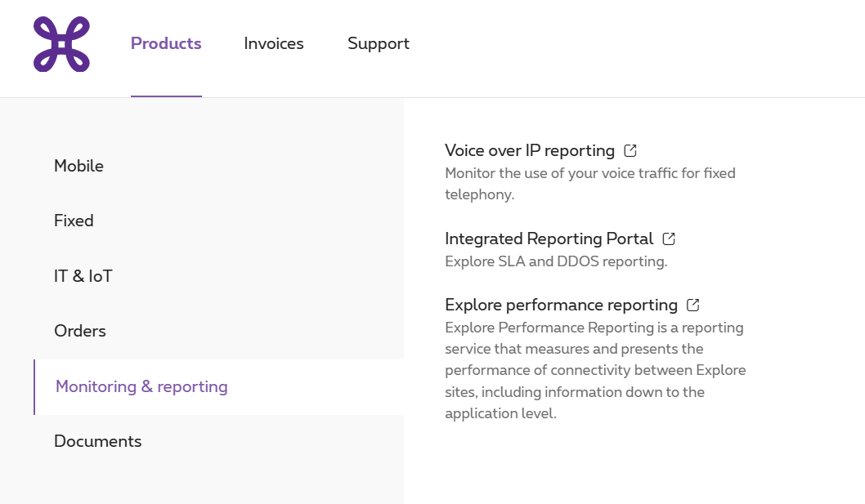The width and height of the screenshot is (865, 504).
Task: Open Documents from the side menu
Action: (97, 441)
